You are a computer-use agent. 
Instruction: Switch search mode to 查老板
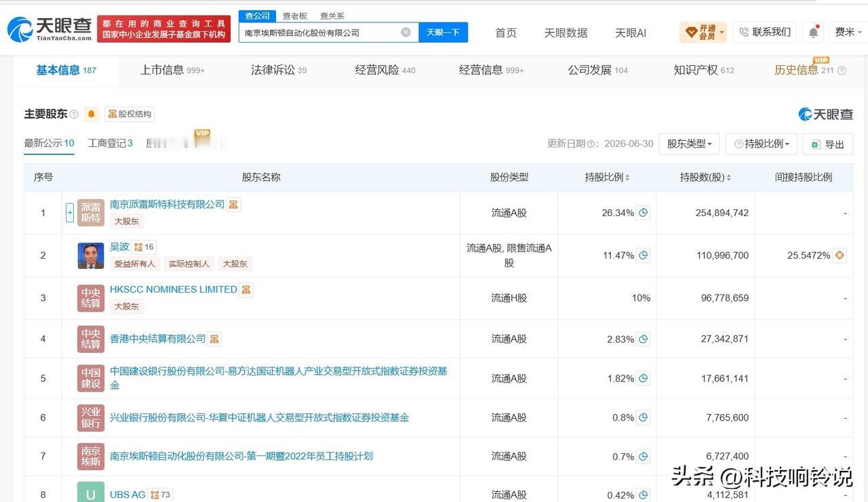coord(295,16)
